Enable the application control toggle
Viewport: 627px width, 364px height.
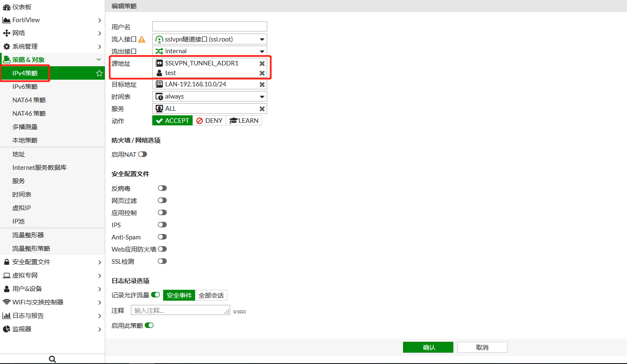162,213
